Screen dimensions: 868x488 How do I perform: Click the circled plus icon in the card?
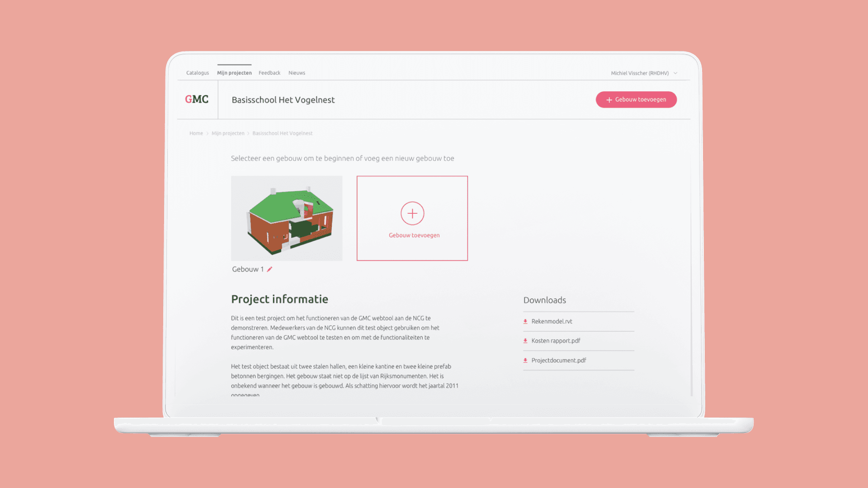pyautogui.click(x=412, y=213)
